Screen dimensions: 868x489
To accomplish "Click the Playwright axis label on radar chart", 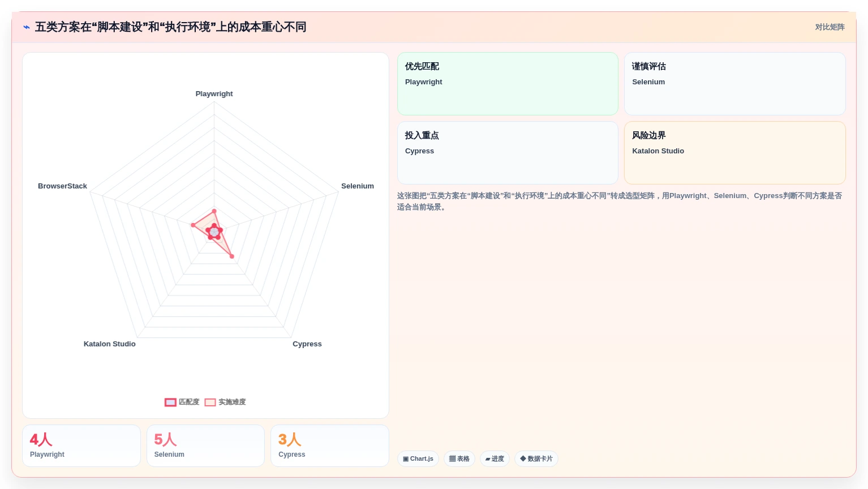I will (x=214, y=94).
